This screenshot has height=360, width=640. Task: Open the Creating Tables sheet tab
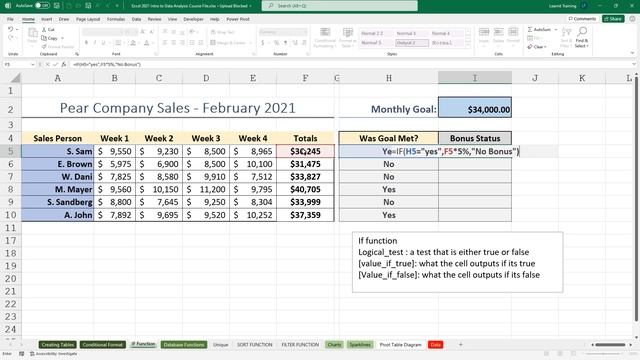coord(57,345)
